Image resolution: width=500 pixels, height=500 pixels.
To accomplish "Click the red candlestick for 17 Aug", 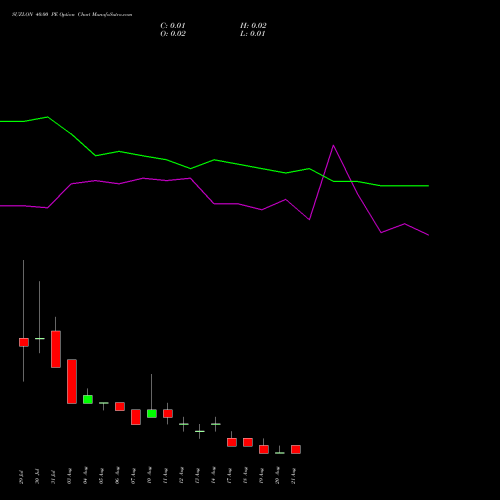I will pyautogui.click(x=232, y=442).
